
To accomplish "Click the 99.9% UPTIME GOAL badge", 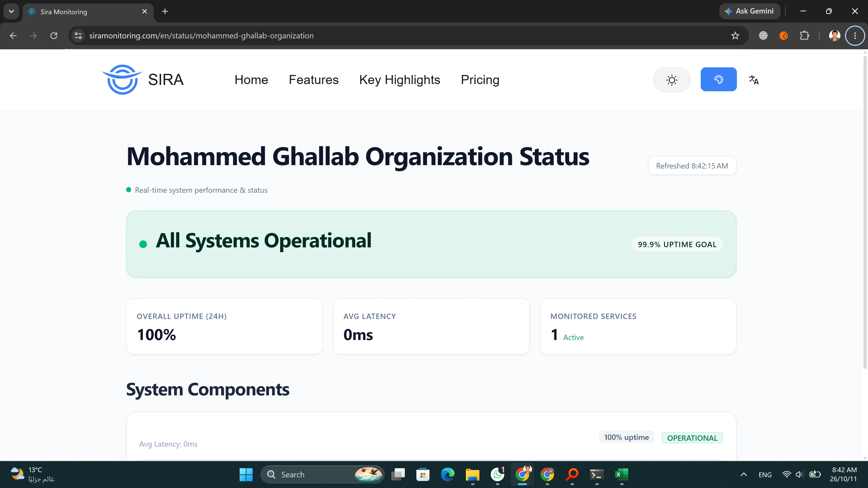I will [677, 244].
